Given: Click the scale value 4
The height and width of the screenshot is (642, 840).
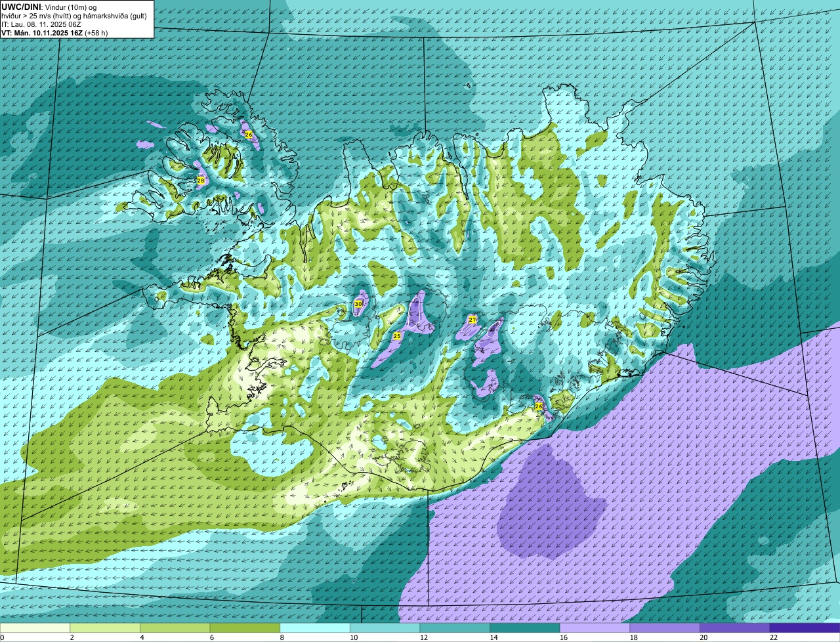Looking at the screenshot, I should (x=142, y=637).
